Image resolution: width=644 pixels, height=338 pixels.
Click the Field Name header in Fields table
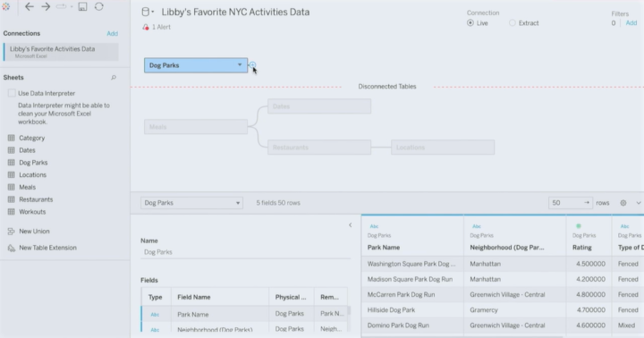coord(194,298)
